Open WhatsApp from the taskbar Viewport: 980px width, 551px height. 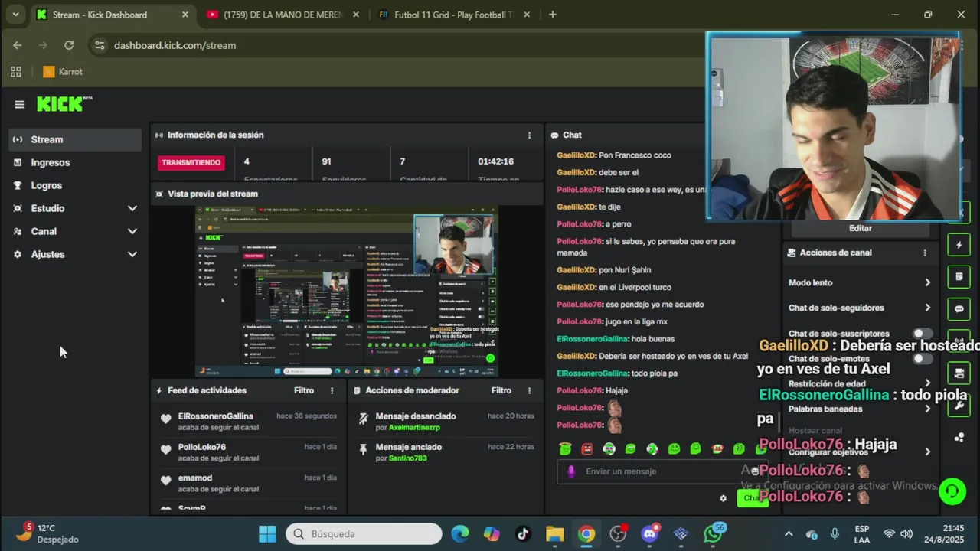tap(714, 533)
